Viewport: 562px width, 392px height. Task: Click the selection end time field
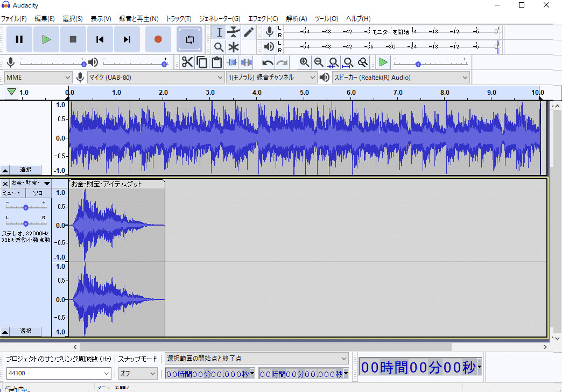click(x=304, y=374)
